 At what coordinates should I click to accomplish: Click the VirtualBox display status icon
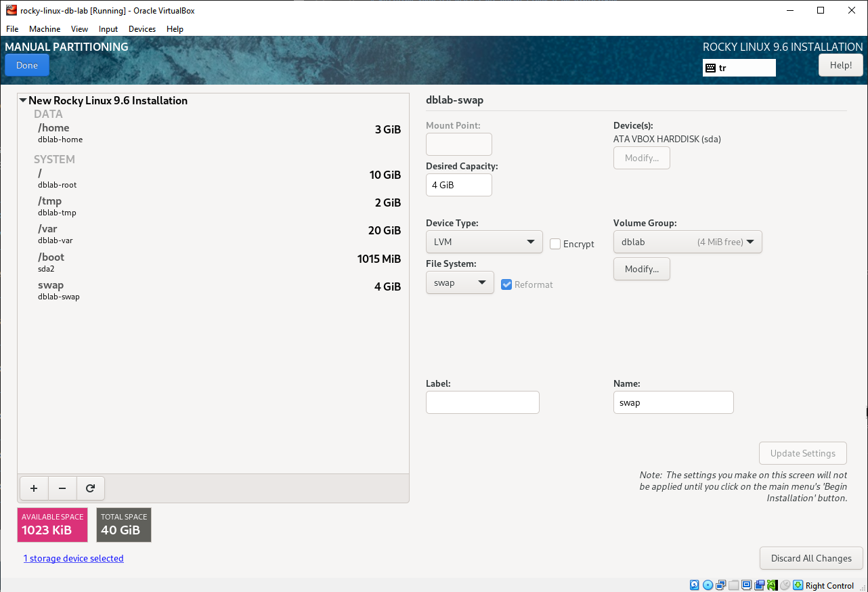click(x=746, y=585)
